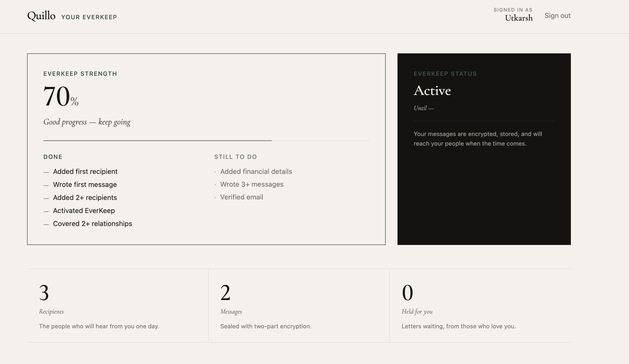Screen dimensions: 629x364
Task: Click 'Wrote first message' done item
Action: [85, 184]
